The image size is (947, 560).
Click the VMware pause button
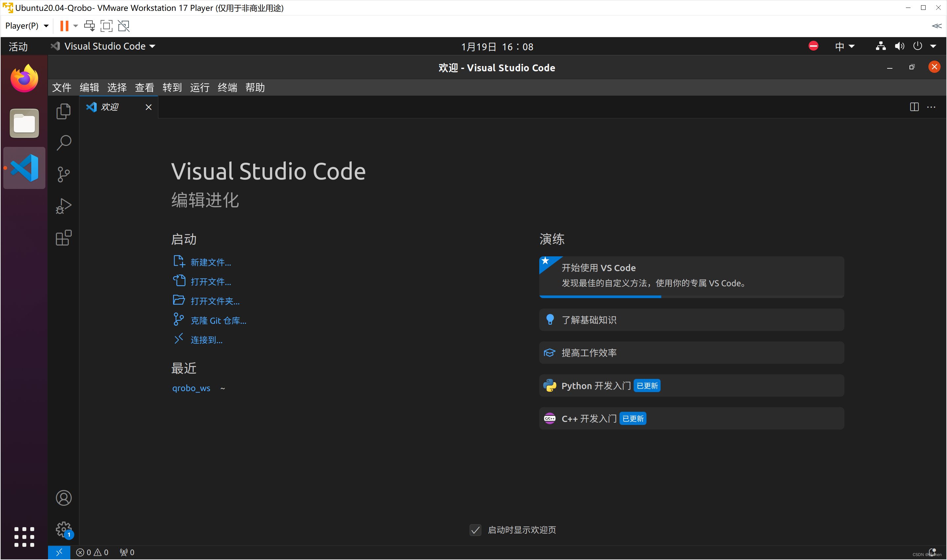coord(64,26)
